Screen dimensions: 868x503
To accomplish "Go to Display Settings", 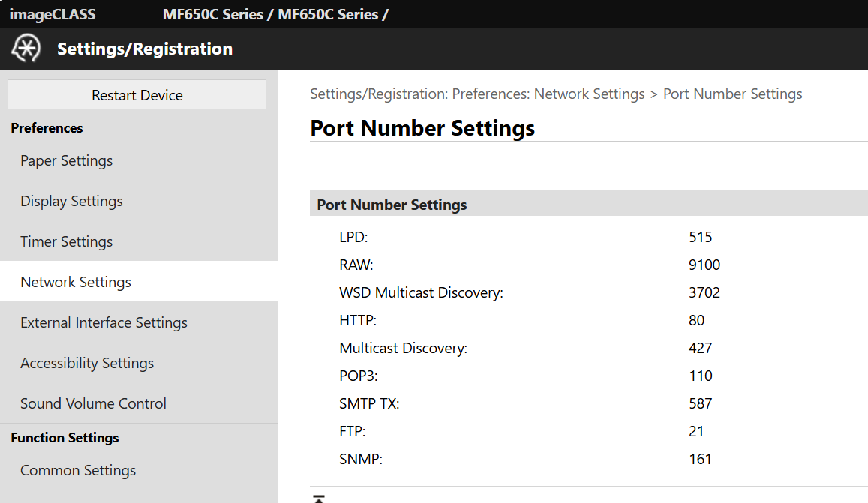I will click(x=71, y=202).
